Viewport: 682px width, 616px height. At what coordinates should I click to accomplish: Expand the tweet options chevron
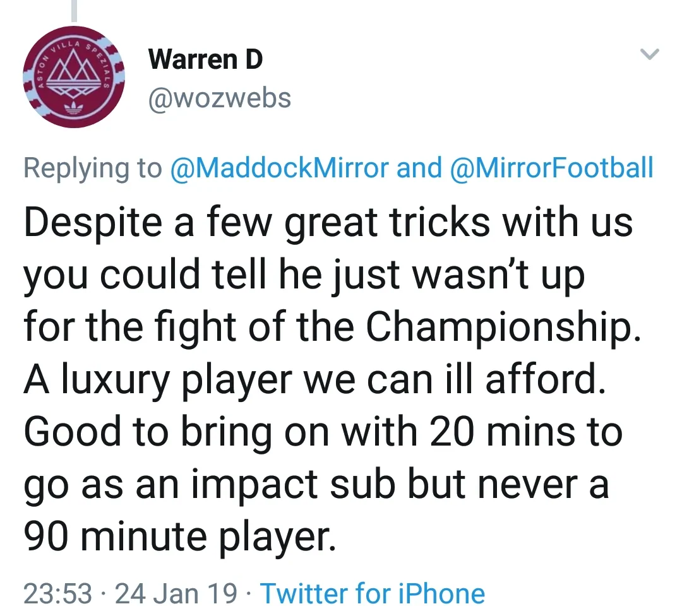tap(649, 56)
